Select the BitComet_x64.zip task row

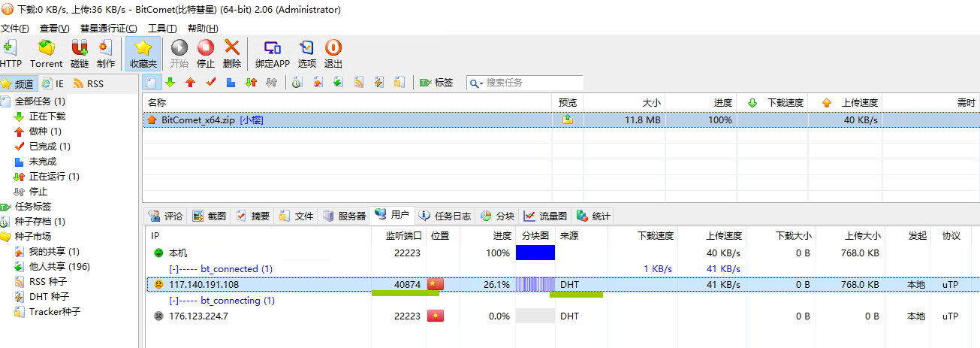click(x=561, y=120)
